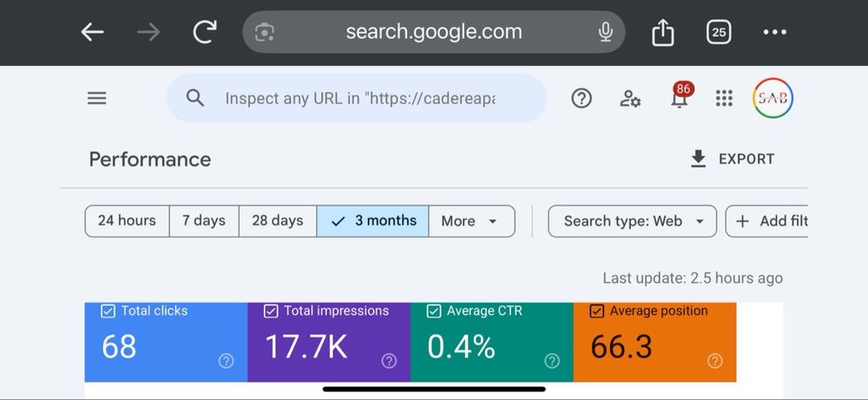This screenshot has width=868, height=400.
Task: Select the 7 days date range
Action: (x=204, y=221)
